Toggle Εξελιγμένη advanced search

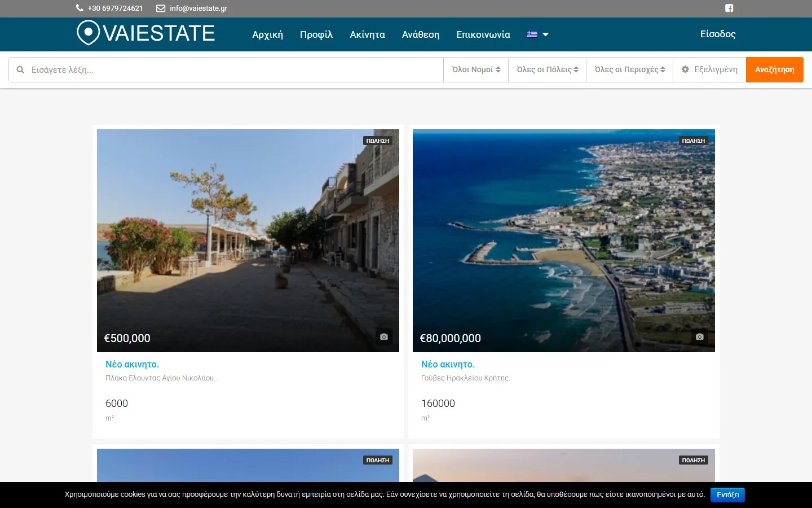click(x=709, y=69)
